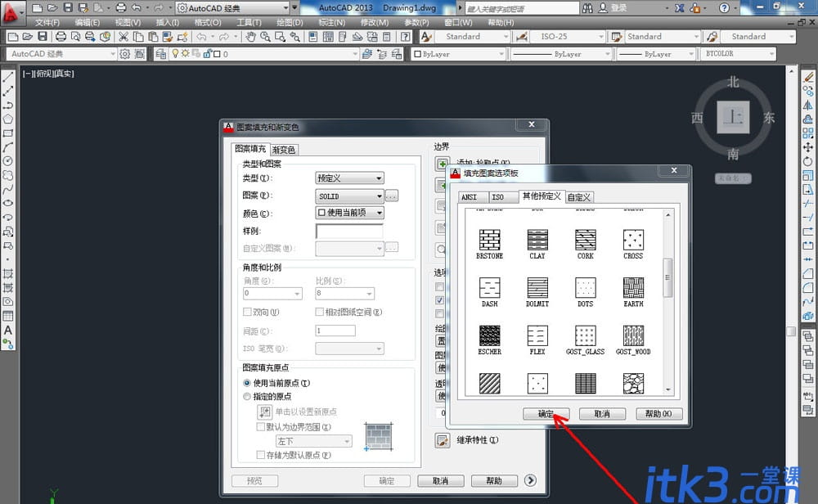818x504 pixels.
Task: Open the 修改(M) menu
Action: tap(375, 22)
